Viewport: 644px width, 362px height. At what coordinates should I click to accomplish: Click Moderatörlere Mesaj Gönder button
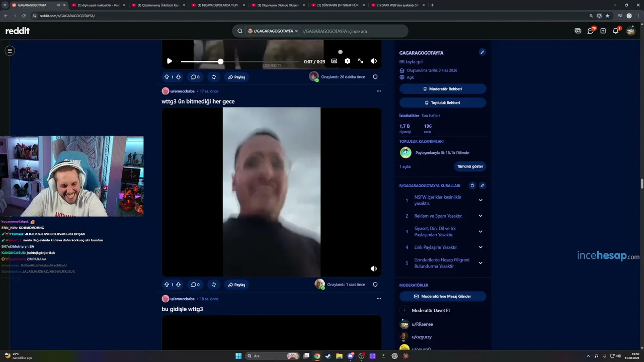(x=443, y=297)
